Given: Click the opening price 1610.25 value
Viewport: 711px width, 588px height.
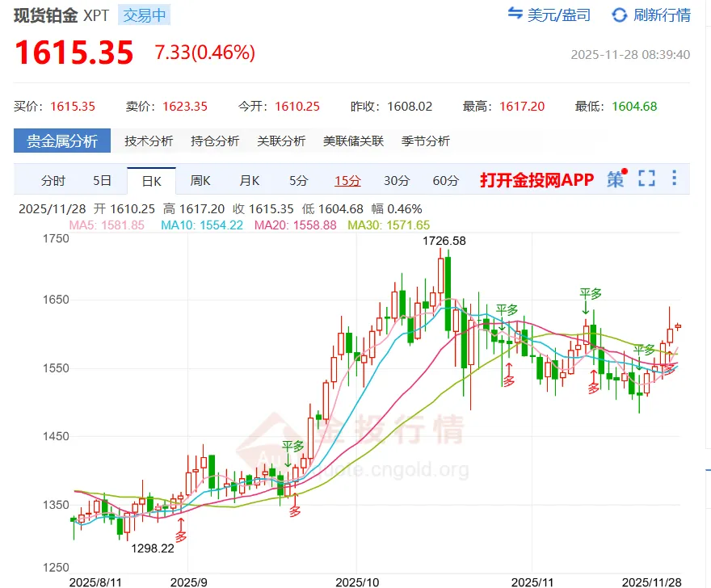Looking at the screenshot, I should tap(297, 106).
